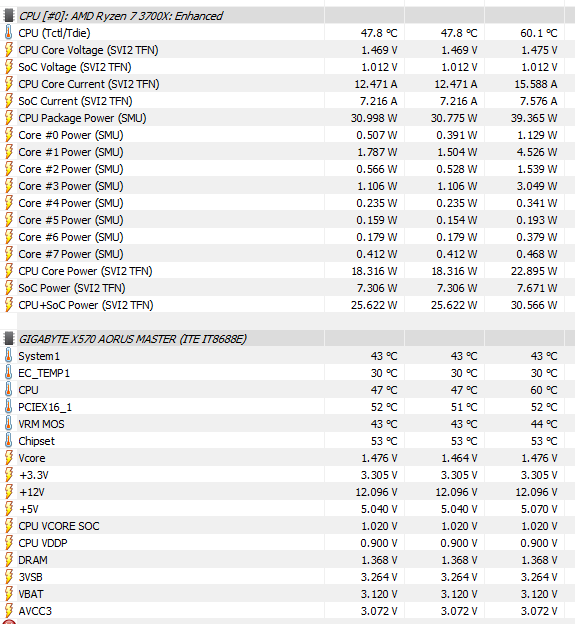
Task: Click the 39.365 W maximum CPU Package Power value
Action: pos(534,118)
